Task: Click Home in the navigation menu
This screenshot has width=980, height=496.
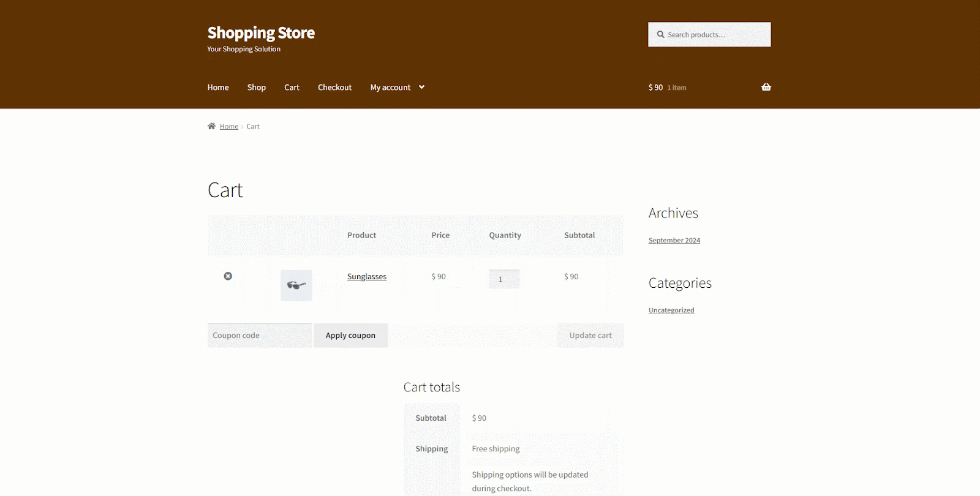Action: 218,88
